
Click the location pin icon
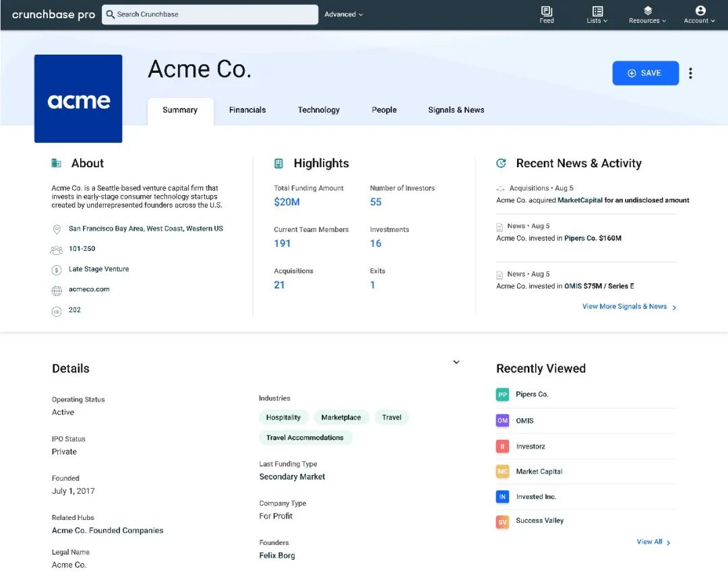pos(57,229)
